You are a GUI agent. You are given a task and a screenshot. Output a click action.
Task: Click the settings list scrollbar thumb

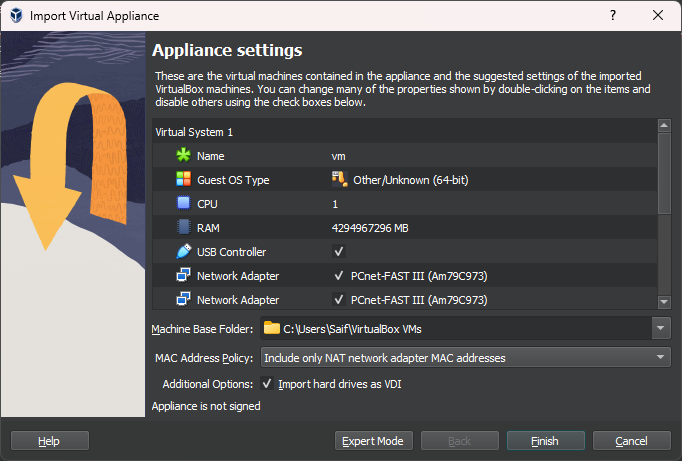[x=664, y=174]
